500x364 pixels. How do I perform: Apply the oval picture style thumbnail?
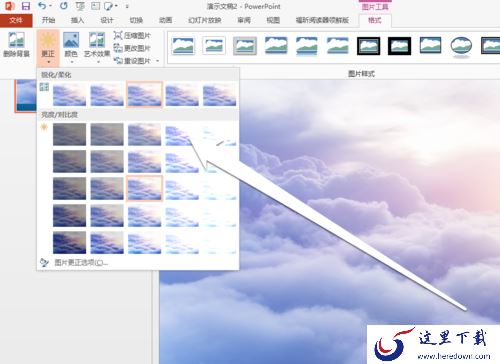[461, 46]
